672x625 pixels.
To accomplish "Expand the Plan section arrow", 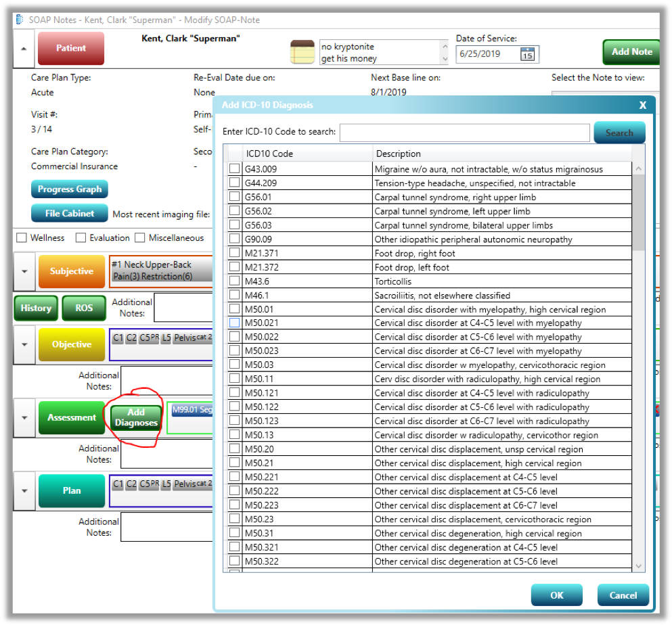I will pyautogui.click(x=24, y=491).
